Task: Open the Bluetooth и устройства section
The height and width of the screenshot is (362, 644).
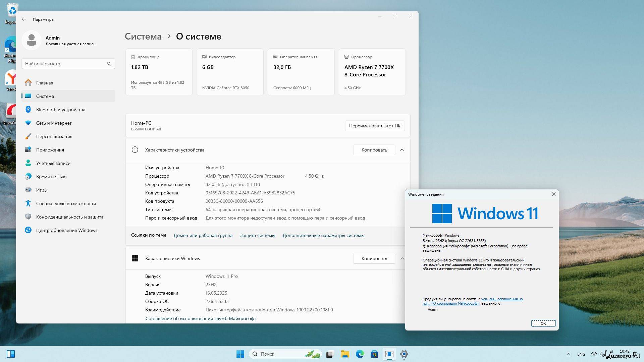Action: 60,110
